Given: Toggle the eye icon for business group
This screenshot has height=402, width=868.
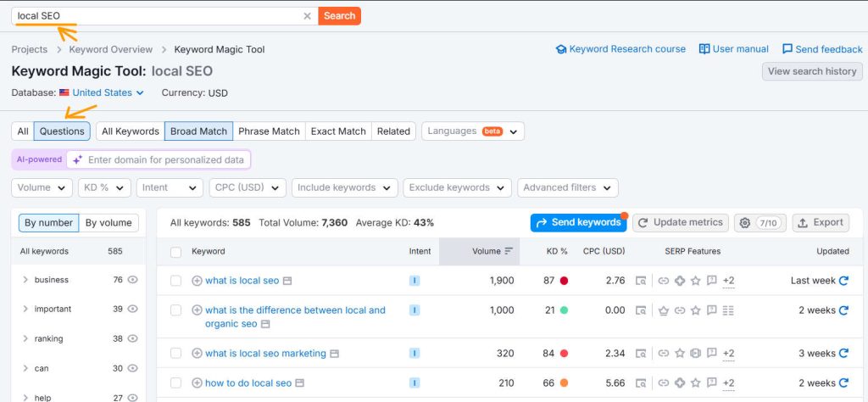Looking at the screenshot, I should tap(132, 280).
